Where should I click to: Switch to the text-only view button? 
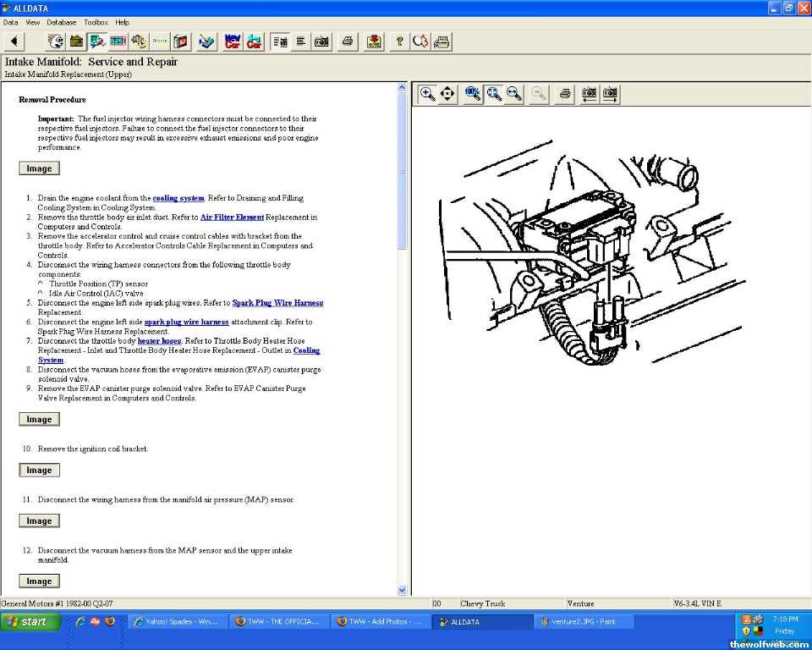tap(301, 41)
